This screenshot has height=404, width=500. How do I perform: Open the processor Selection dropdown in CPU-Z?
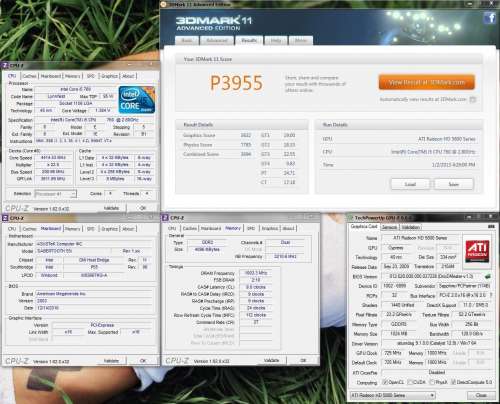point(56,194)
